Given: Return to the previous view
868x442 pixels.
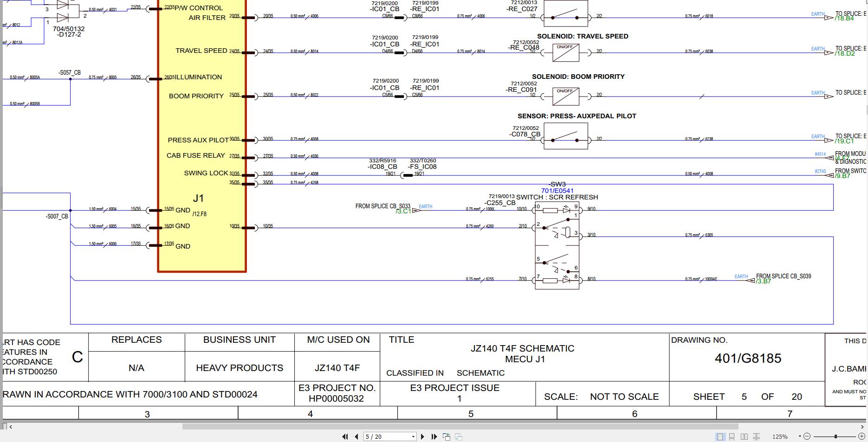Looking at the screenshot, I should click(447, 436).
